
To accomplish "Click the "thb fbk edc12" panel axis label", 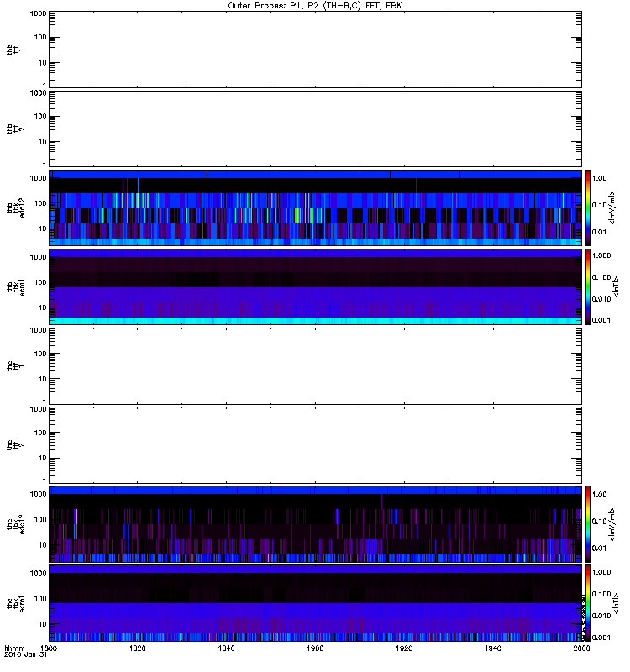I will pos(15,207).
